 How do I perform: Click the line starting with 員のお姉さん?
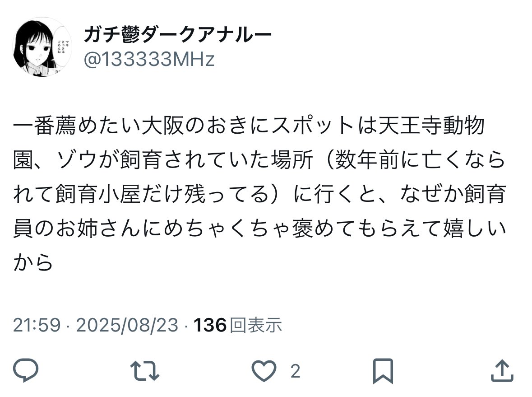click(259, 228)
